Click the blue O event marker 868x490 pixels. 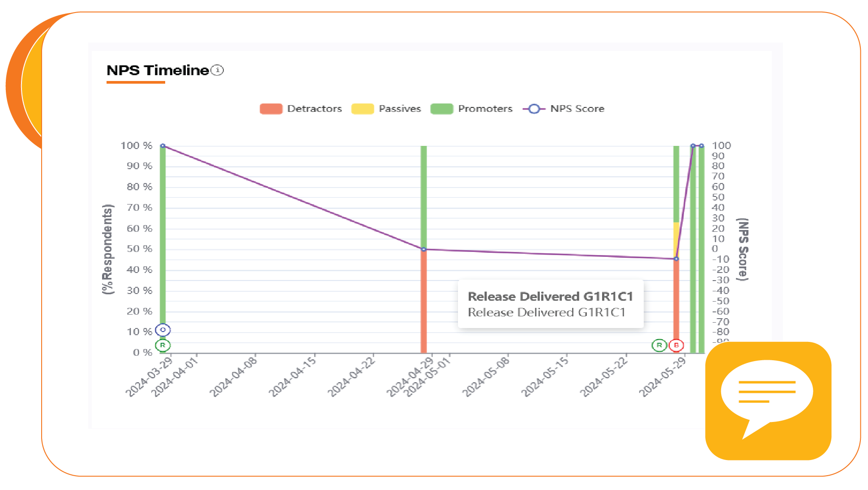pos(162,330)
